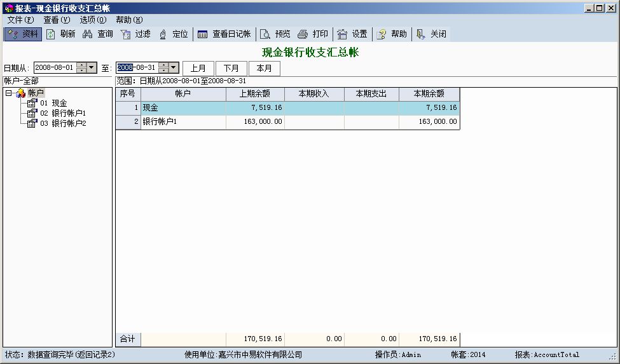This screenshot has height=364, width=620.
Task: Click the end date input field
Action: tap(137, 67)
